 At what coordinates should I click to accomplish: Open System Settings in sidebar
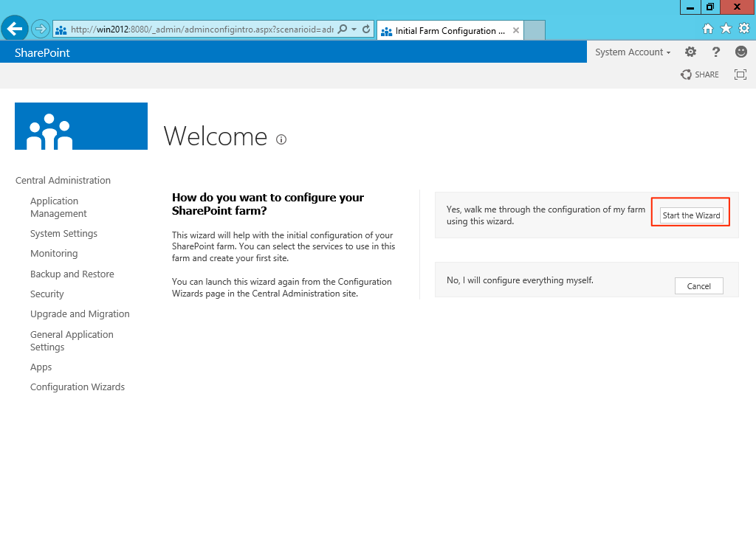tap(63, 234)
